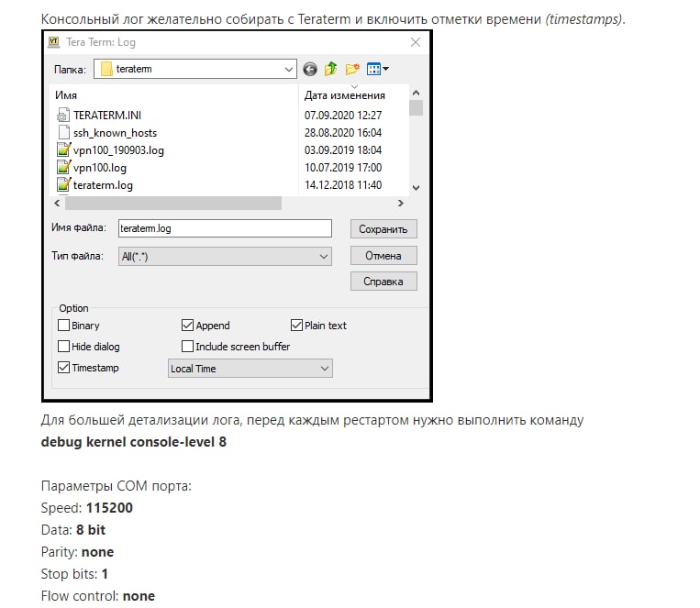Click the date 28.08.2020 16:04
Image resolution: width=700 pixels, height=608 pixels.
pos(343,133)
